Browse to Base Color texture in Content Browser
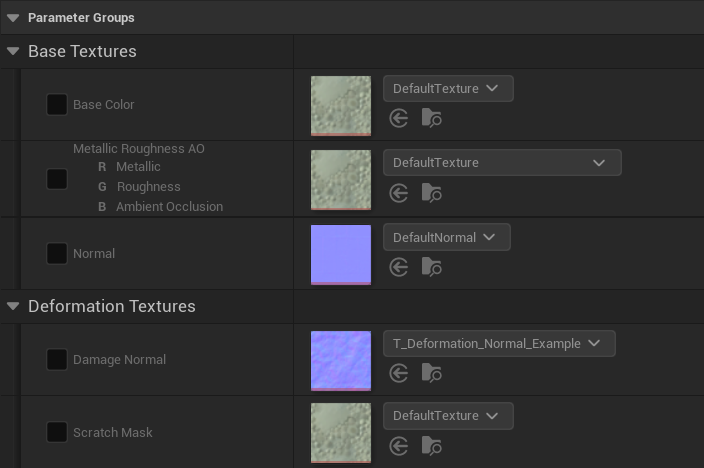 click(431, 119)
